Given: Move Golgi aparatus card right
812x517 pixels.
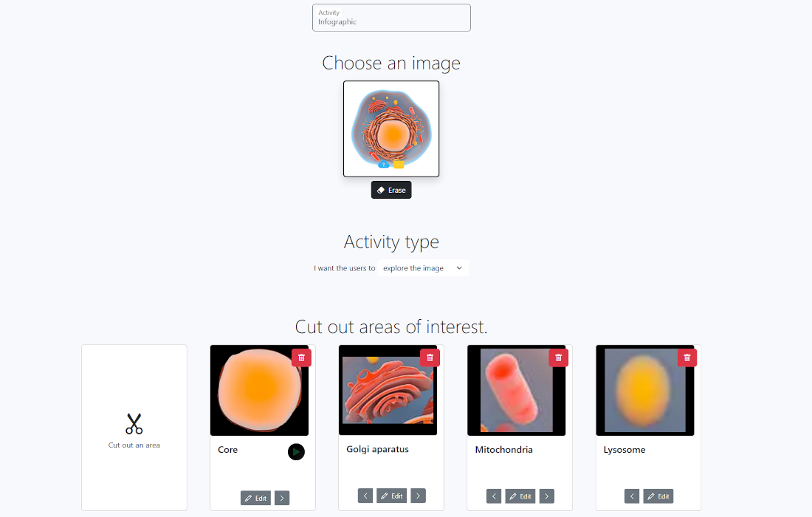Looking at the screenshot, I should coord(418,496).
